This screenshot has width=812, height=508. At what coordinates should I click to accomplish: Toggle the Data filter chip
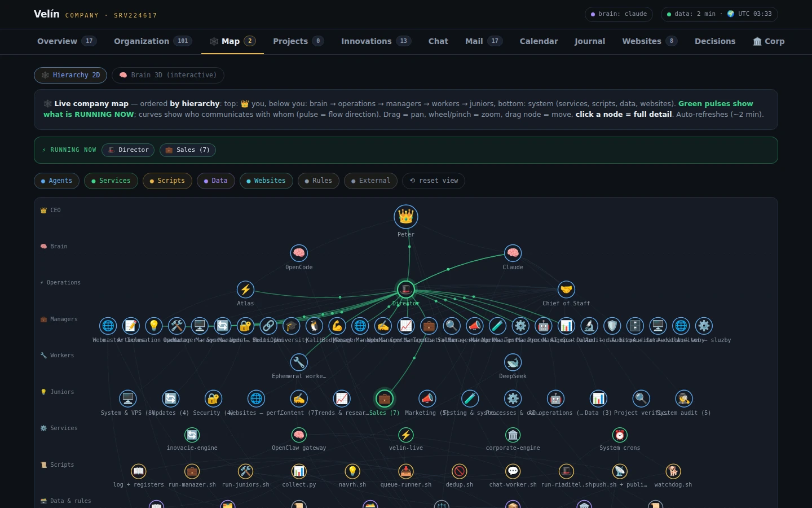click(x=216, y=181)
